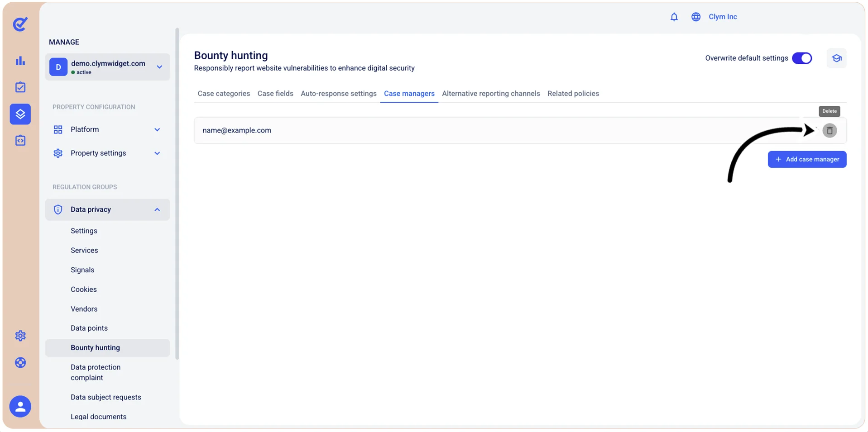The height and width of the screenshot is (432, 868).
Task: Click the D property avatar badge
Action: 58,67
